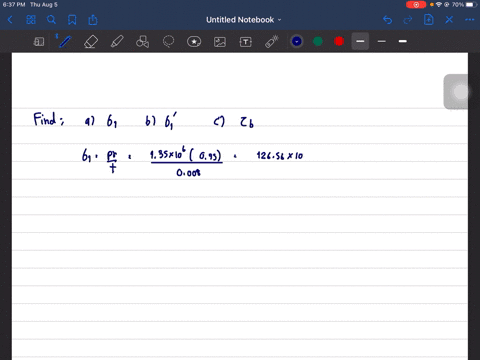Viewport: 480px width, 360px height.
Task: Tap the floating assistive touch button
Action: click(460, 92)
